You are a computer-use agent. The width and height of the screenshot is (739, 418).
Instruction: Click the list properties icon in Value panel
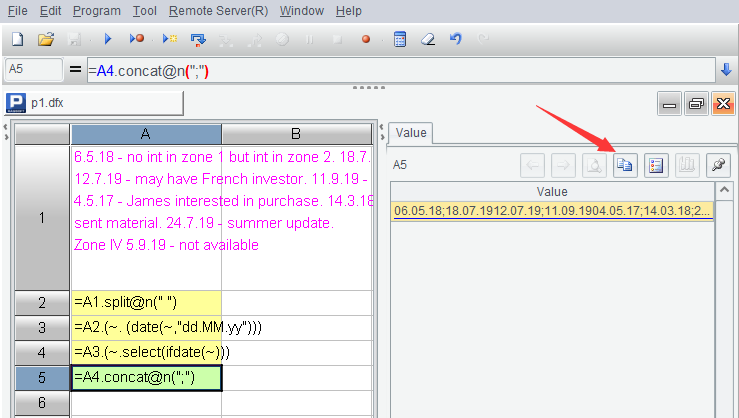point(656,165)
